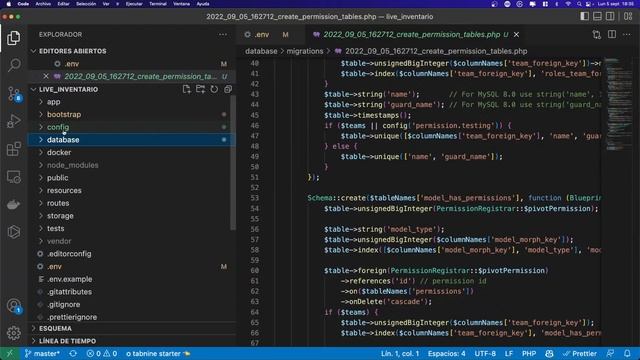Toggle primary side bar visibility
The height and width of the screenshot is (360, 640).
click(584, 16)
